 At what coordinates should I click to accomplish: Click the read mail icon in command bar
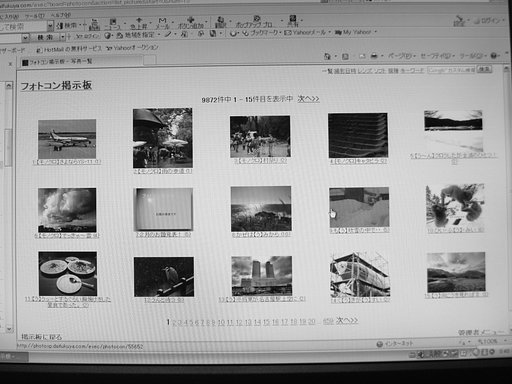(x=362, y=56)
